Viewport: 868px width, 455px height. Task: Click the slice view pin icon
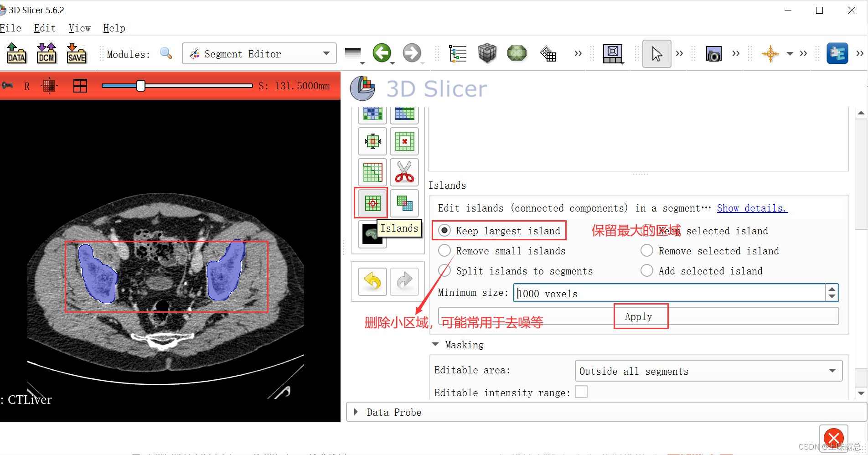click(7, 86)
